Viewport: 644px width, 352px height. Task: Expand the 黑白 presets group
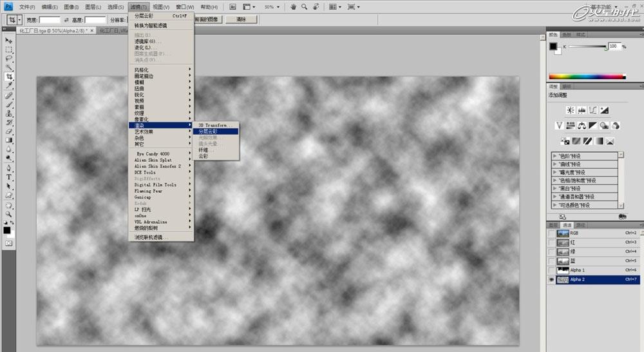coord(554,188)
